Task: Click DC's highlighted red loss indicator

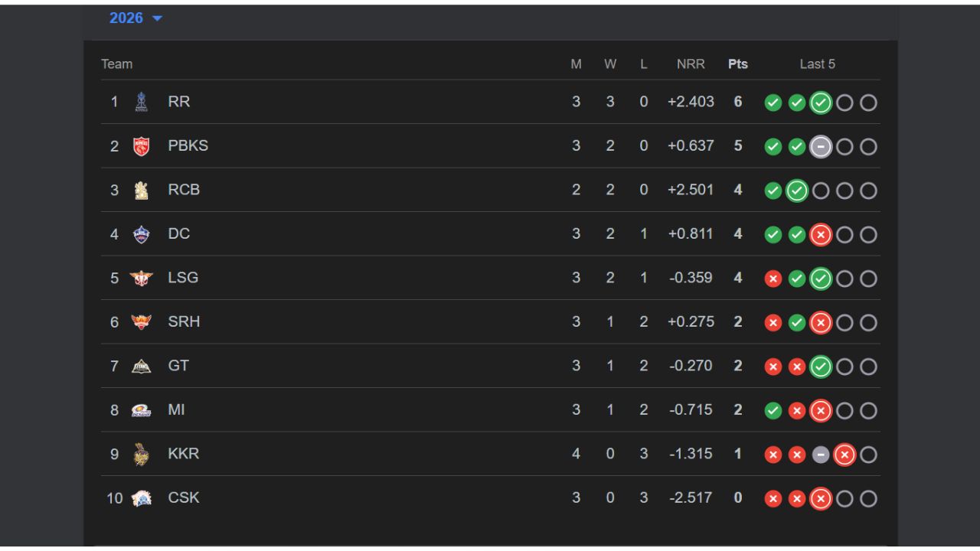Action: click(821, 235)
